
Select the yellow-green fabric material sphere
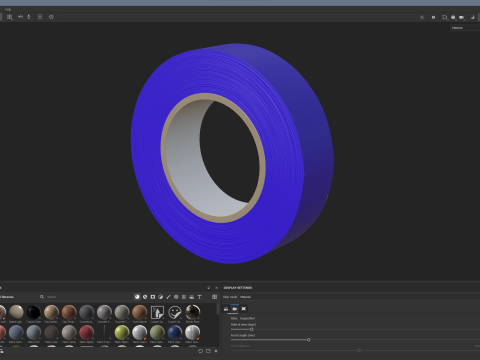point(122,333)
